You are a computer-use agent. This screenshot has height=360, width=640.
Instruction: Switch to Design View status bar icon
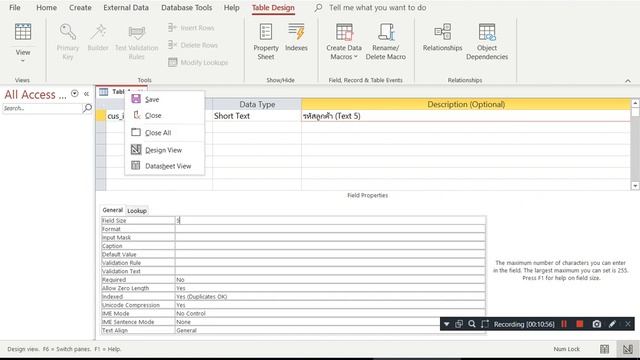628,349
